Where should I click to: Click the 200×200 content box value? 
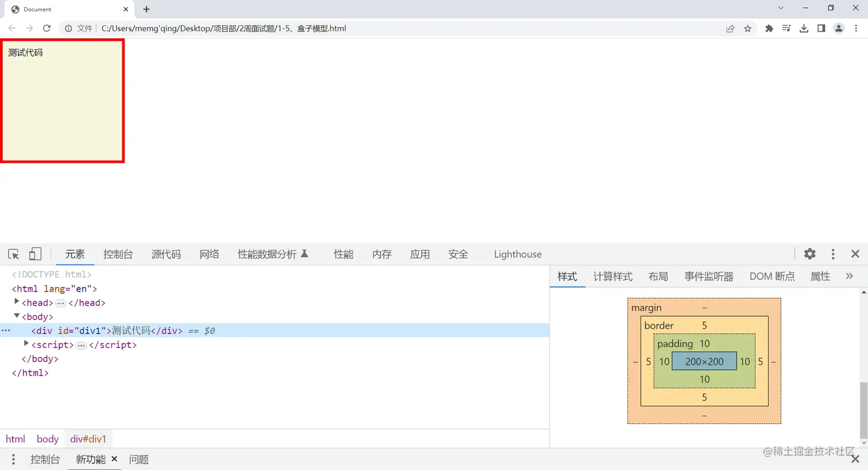704,362
